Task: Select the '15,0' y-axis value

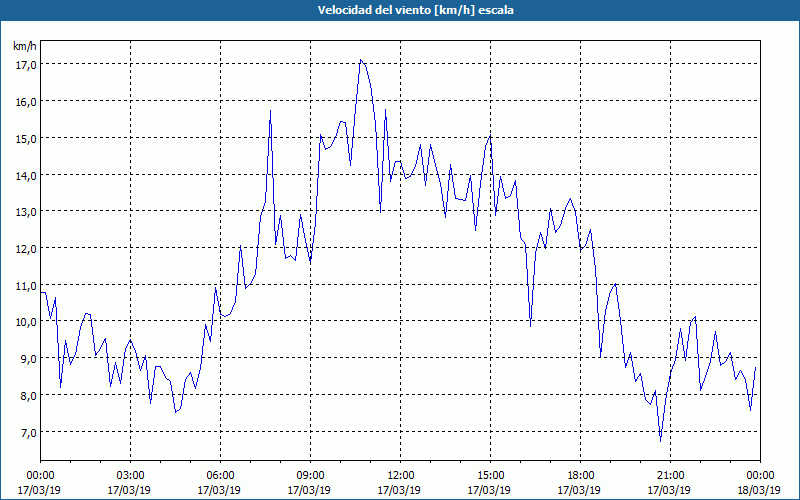Action: click(x=27, y=138)
